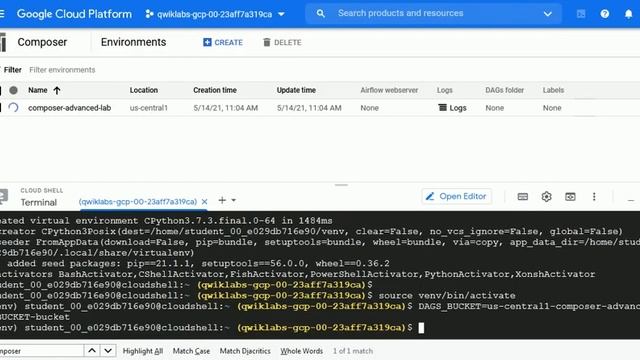Viewport: 640px width, 360px height.
Task: Minimize the Cloud Shell panel
Action: pyautogui.click(x=631, y=200)
